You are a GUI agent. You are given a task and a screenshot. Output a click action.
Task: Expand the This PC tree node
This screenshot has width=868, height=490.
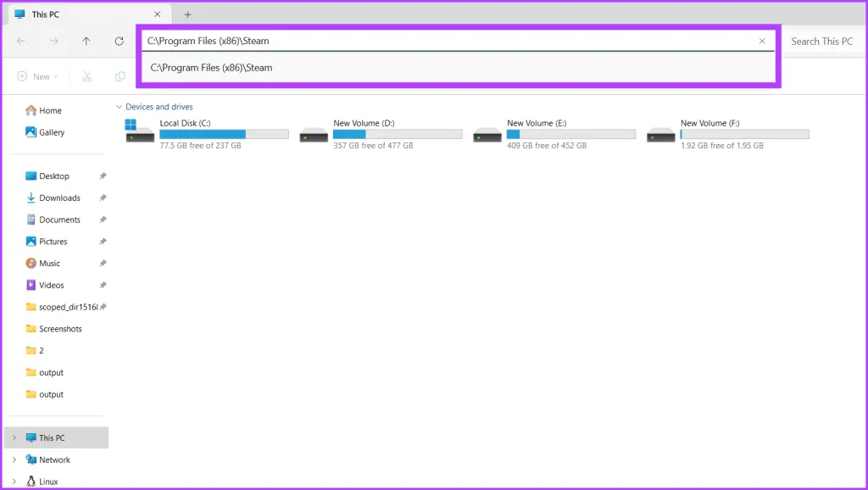(14, 438)
